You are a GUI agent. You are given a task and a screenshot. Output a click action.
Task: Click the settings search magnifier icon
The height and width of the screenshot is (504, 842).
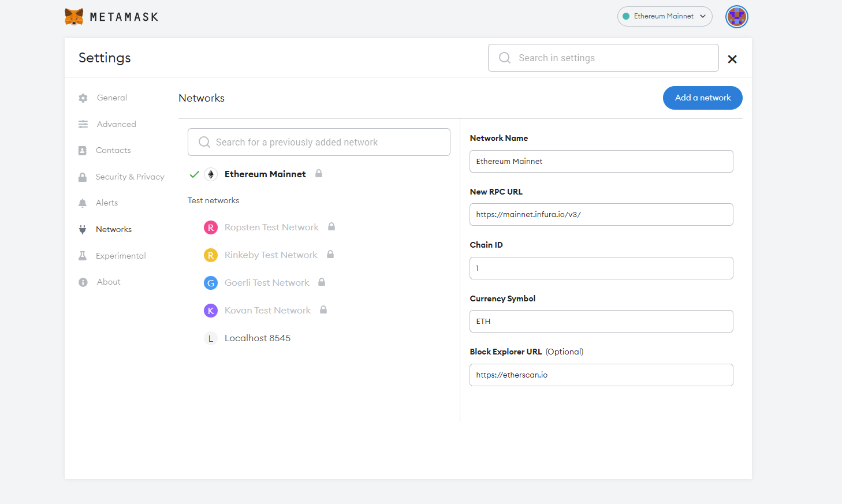(x=505, y=58)
